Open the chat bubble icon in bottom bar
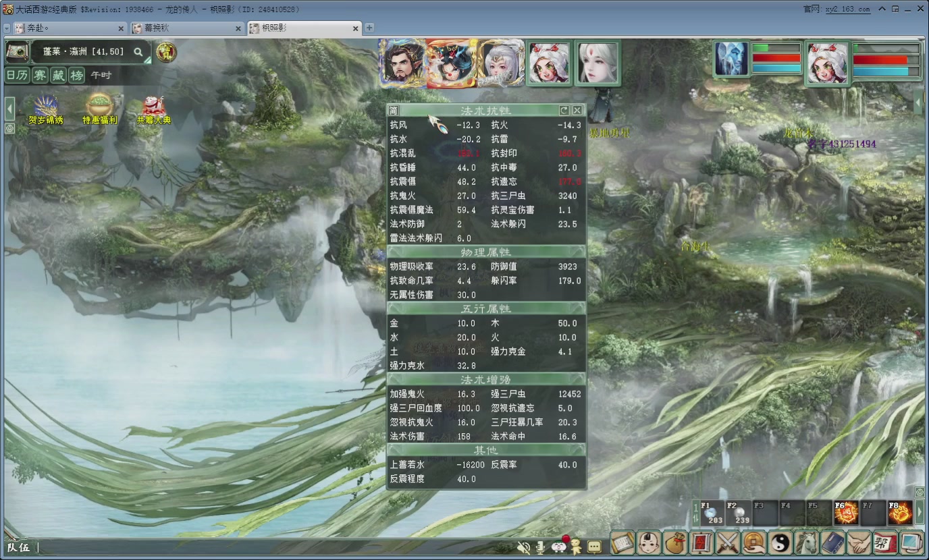This screenshot has height=560, width=929. point(594,546)
